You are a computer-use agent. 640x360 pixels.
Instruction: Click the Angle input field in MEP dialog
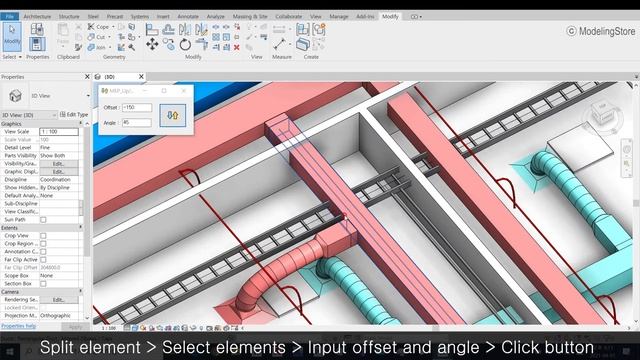[137, 122]
